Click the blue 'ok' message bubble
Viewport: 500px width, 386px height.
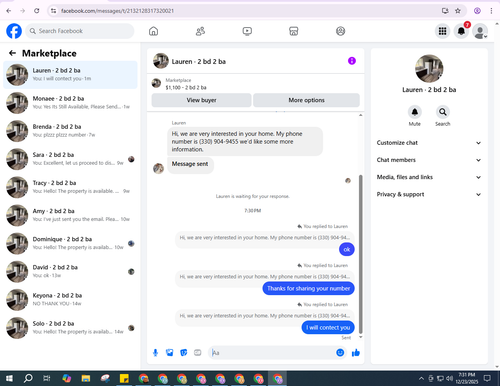click(347, 249)
